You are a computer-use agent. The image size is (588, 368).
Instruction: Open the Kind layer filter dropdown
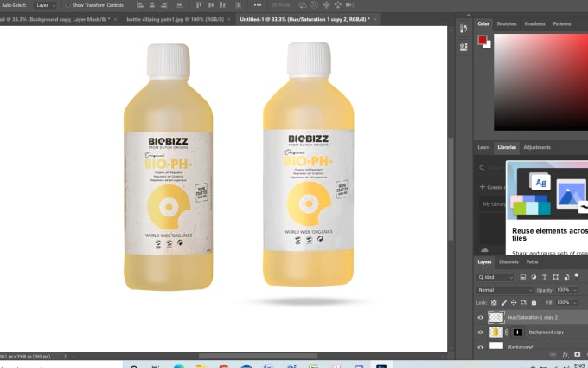coord(495,277)
